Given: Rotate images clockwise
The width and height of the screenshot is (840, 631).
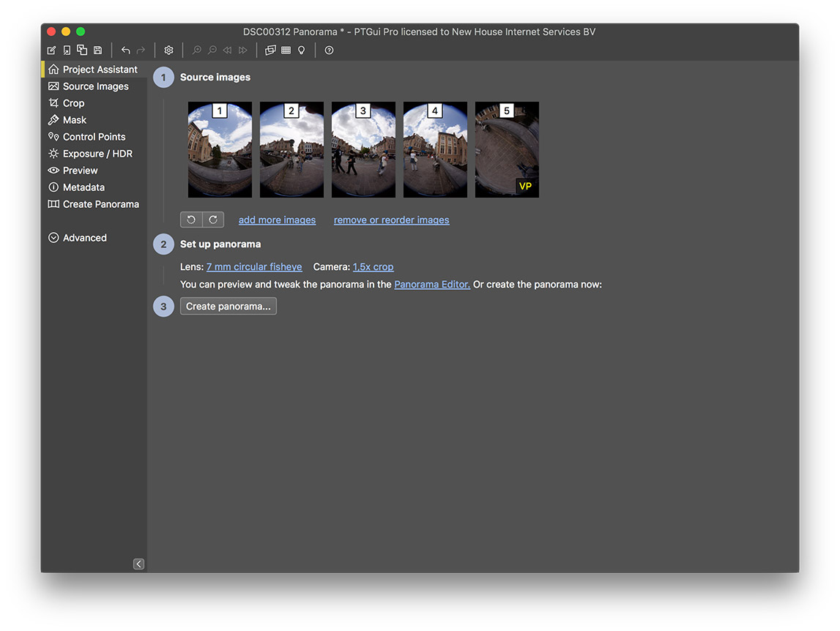Looking at the screenshot, I should (213, 220).
